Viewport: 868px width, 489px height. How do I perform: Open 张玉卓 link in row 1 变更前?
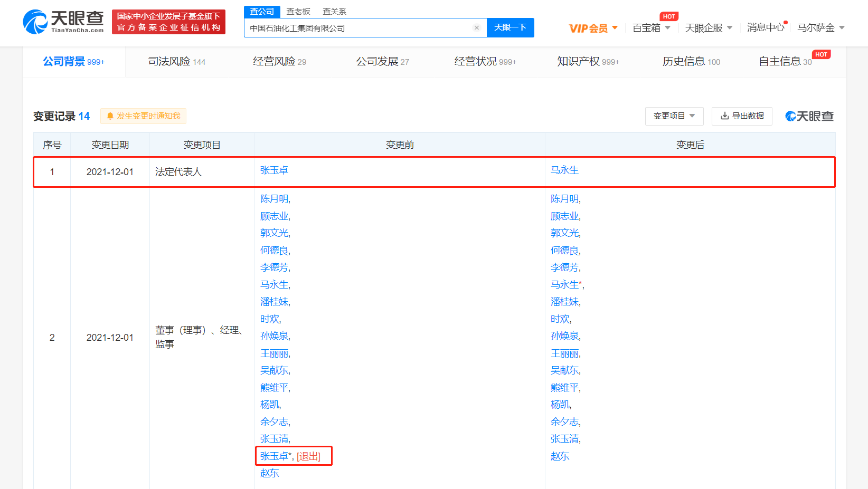point(274,170)
